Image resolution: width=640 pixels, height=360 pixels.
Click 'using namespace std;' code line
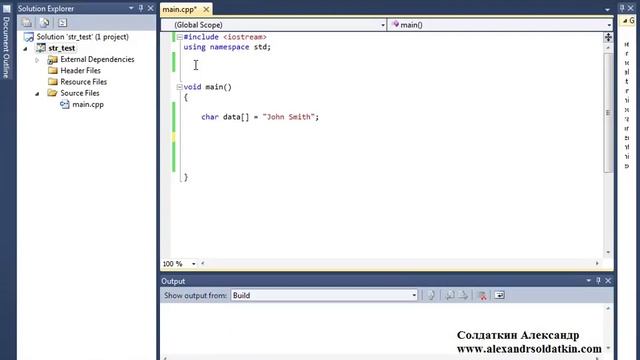pyautogui.click(x=227, y=47)
